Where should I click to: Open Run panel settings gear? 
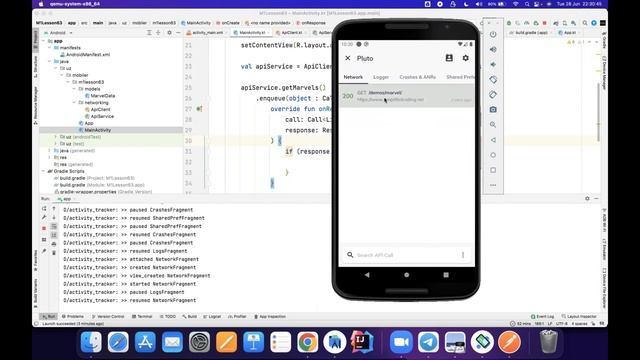pyautogui.click(x=587, y=198)
